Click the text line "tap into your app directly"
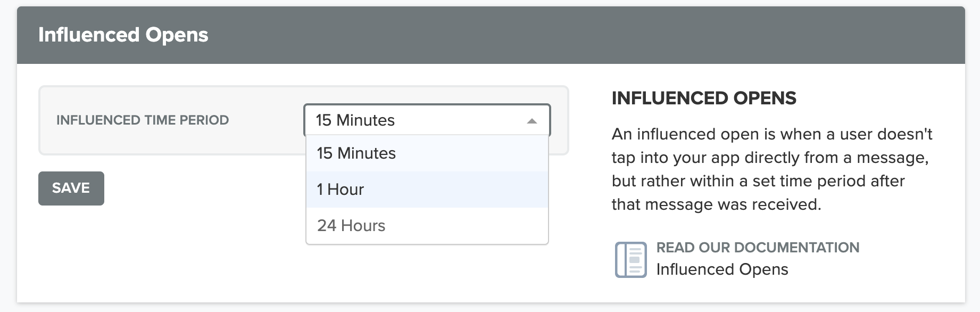Image resolution: width=980 pixels, height=312 pixels. [x=770, y=158]
